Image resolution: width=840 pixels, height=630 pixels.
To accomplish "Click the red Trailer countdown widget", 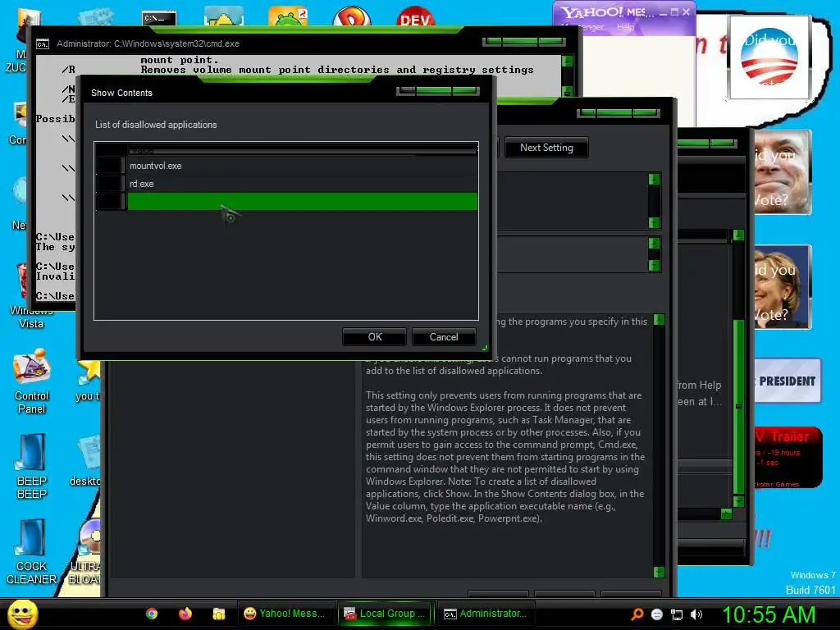I will click(787, 457).
